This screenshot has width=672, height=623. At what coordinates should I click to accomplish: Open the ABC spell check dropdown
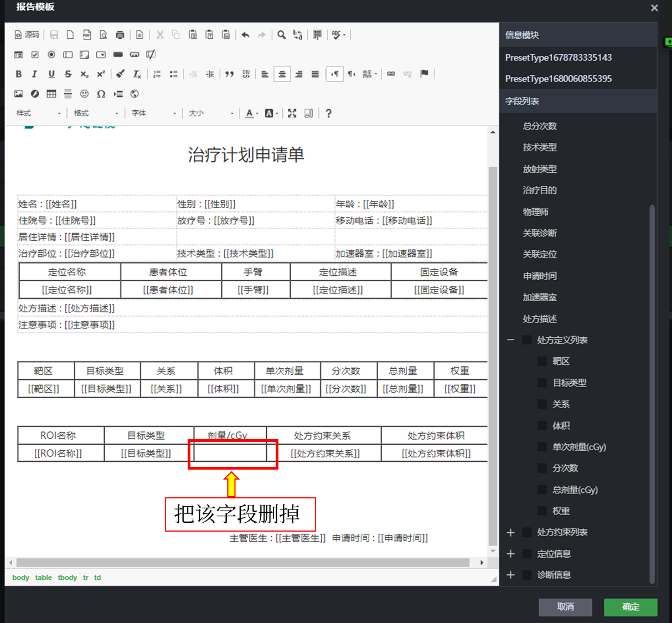[x=338, y=35]
